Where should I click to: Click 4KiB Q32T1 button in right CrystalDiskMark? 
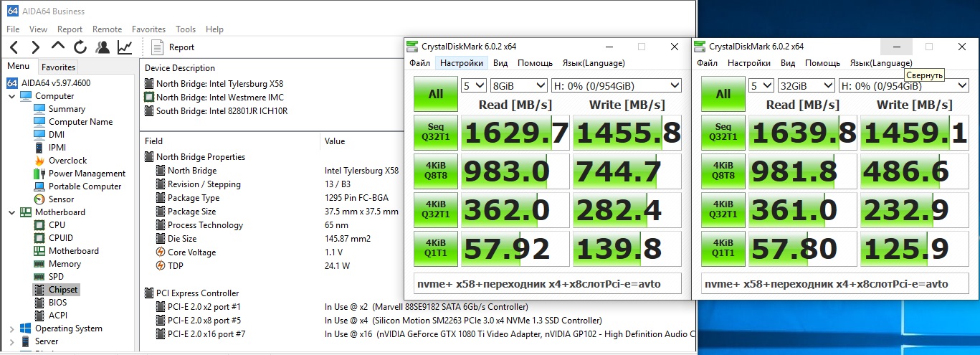click(x=723, y=209)
